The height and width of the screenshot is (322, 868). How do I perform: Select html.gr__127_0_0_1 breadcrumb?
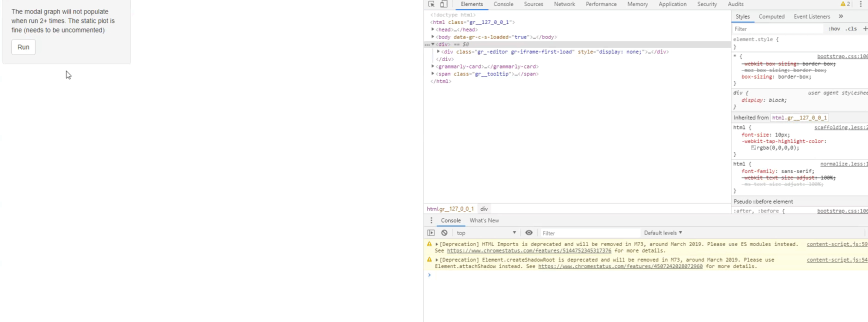pos(450,209)
